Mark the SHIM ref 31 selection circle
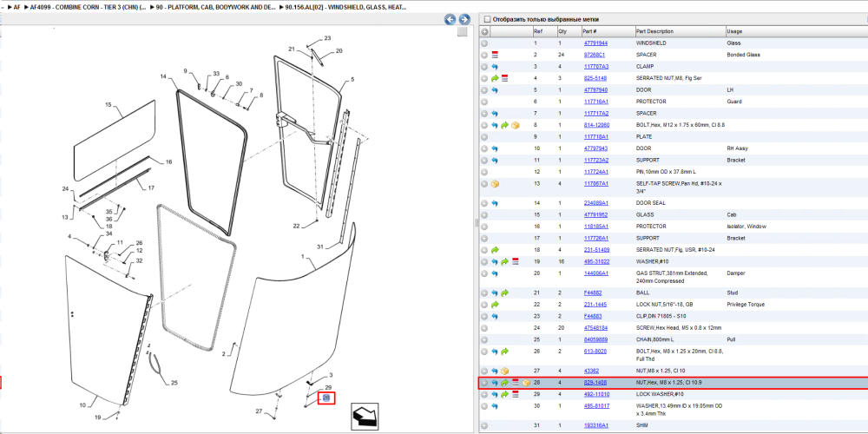The height and width of the screenshot is (434, 868). (484, 425)
